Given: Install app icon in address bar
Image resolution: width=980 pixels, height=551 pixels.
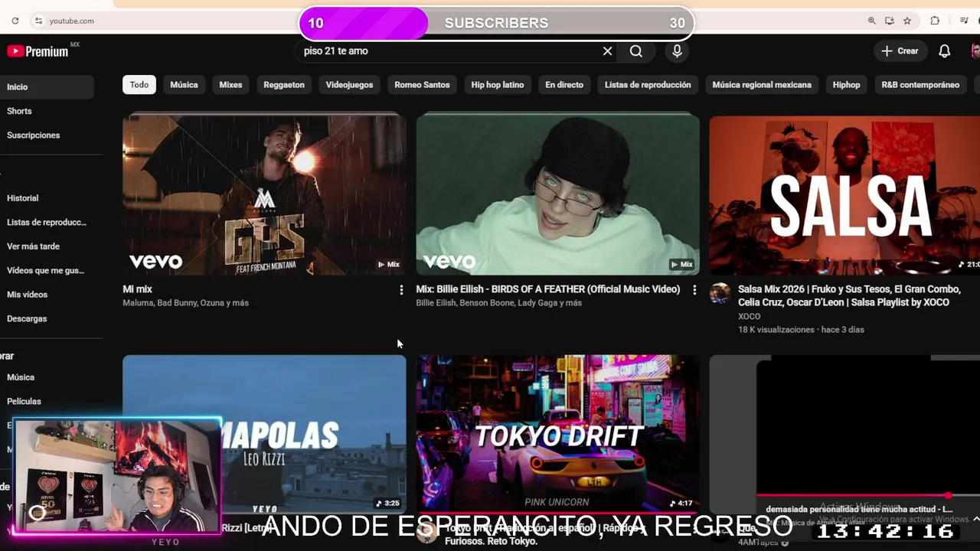Looking at the screenshot, I should pos(890,21).
